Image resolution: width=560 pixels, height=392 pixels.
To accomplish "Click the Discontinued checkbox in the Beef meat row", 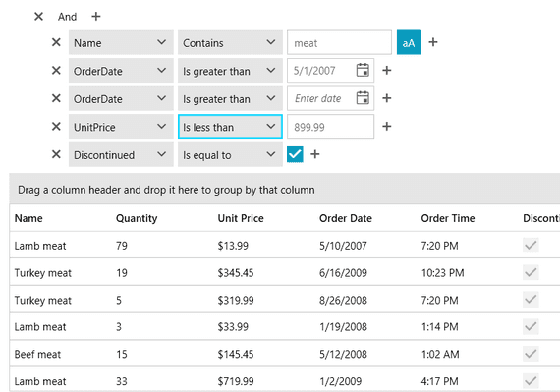I will pos(531,354).
